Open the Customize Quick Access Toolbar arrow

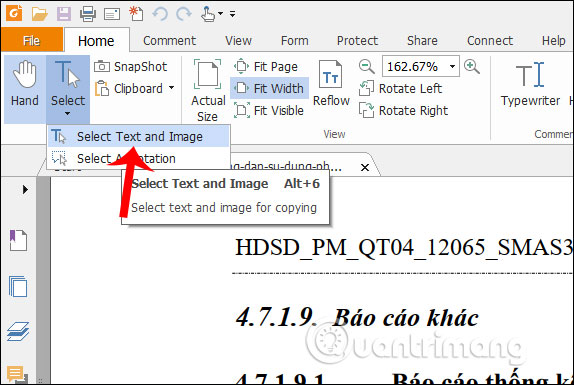pyautogui.click(x=232, y=14)
